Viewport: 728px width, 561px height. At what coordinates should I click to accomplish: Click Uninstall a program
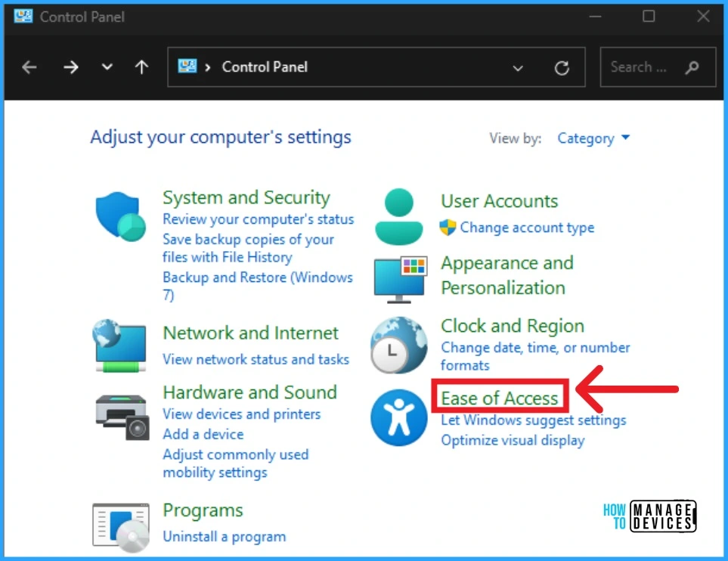225,536
